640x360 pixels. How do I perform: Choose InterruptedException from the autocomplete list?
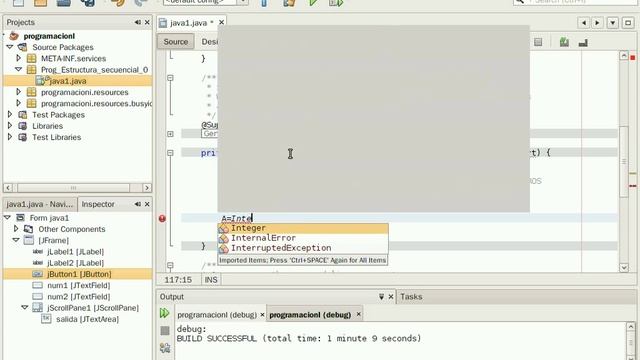(x=303, y=248)
